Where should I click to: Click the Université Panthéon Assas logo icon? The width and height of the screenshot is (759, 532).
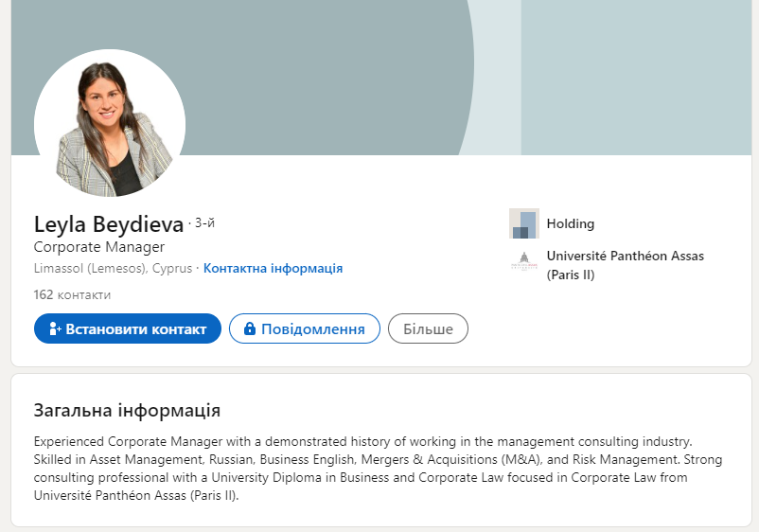point(523,264)
